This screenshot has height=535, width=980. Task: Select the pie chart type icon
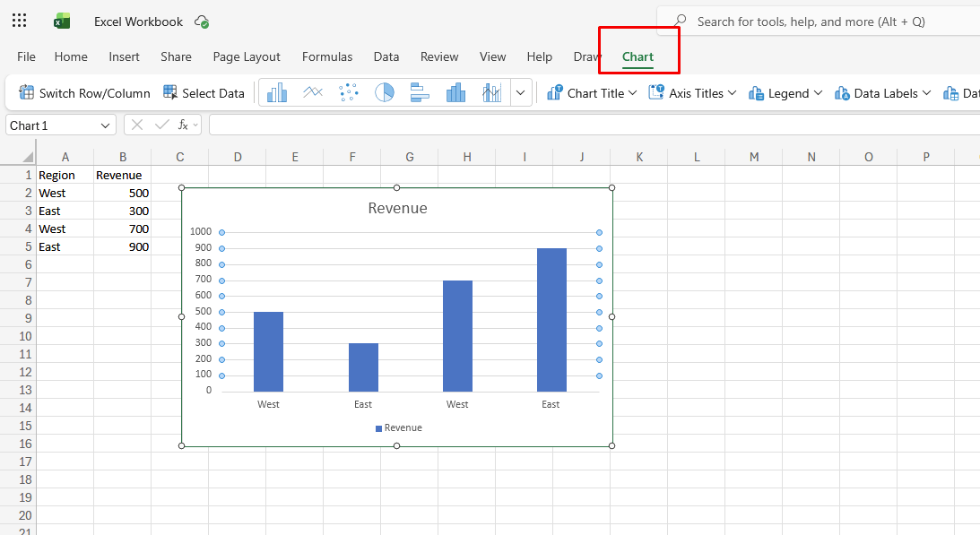pos(384,93)
